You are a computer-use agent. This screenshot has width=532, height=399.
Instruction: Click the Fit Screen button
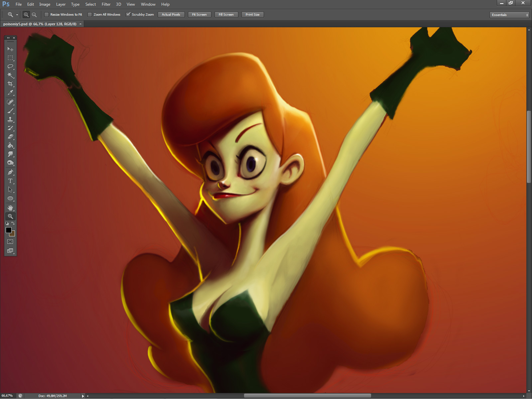pyautogui.click(x=199, y=15)
